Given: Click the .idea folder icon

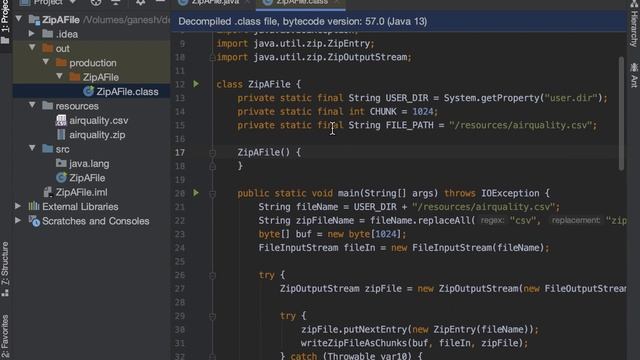Looking at the screenshot, I should pyautogui.click(x=47, y=34).
